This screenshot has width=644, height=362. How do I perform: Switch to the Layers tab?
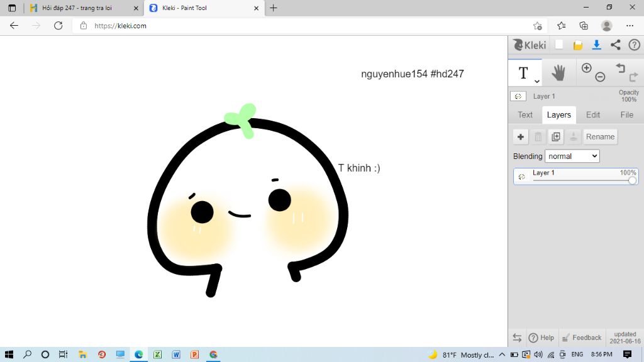tap(558, 115)
